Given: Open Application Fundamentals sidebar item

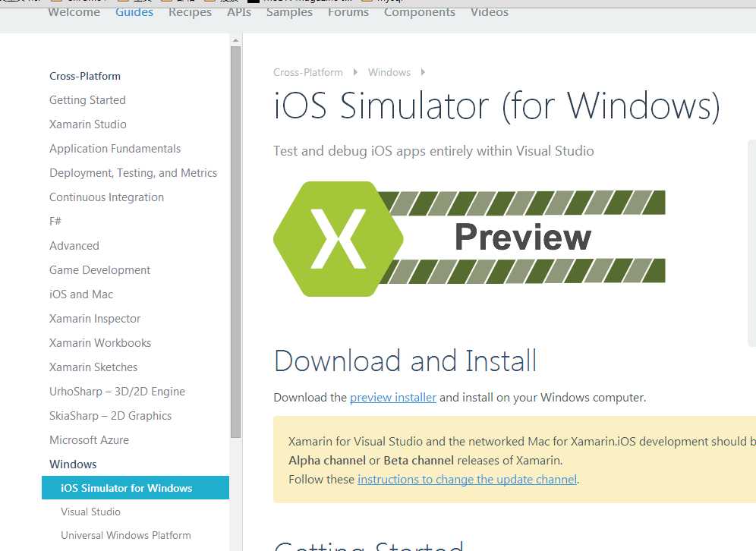Looking at the screenshot, I should click(115, 149).
